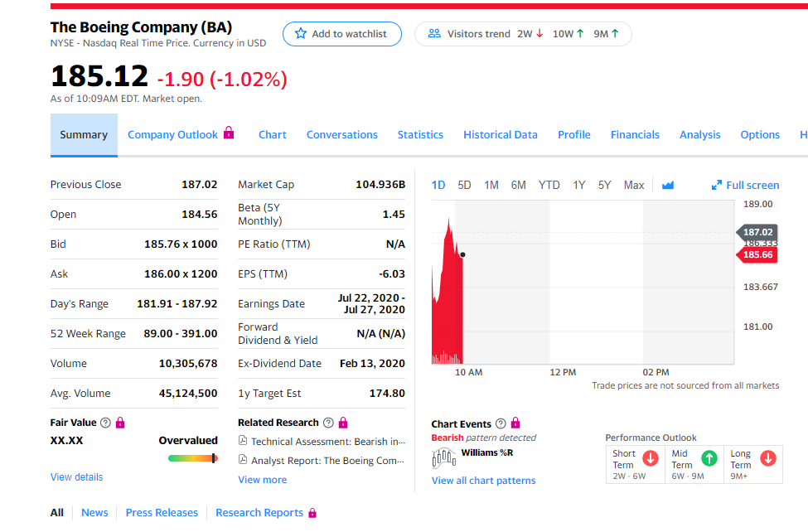Open the Technical Assessment: Bearish report link

coord(328,442)
